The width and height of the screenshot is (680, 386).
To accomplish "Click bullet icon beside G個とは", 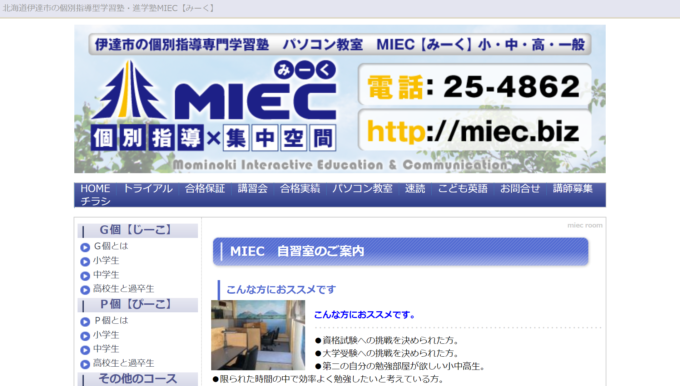I will [85, 247].
